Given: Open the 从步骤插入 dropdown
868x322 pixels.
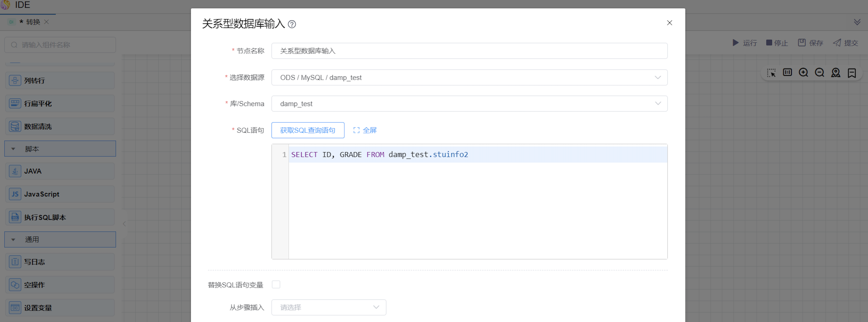Looking at the screenshot, I should click(x=328, y=307).
